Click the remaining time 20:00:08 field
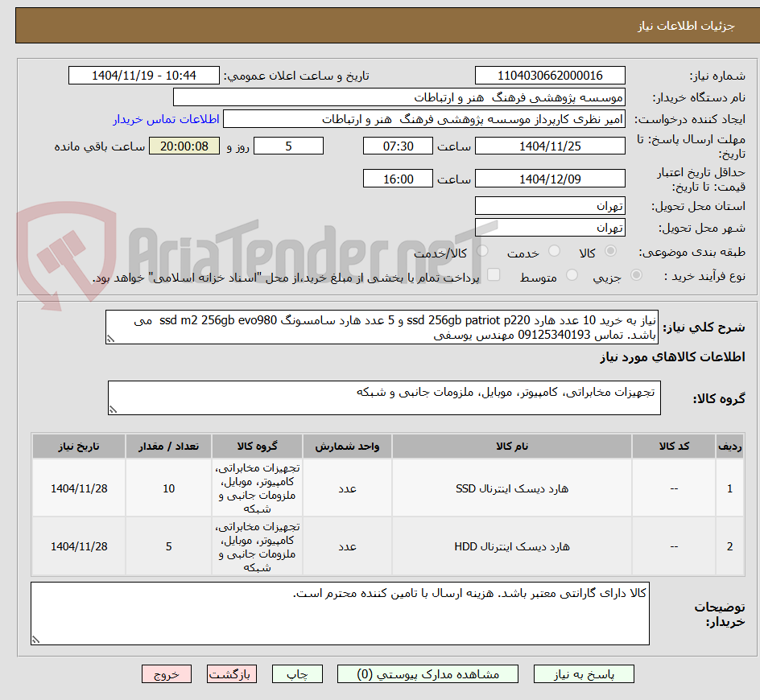The height and width of the screenshot is (700, 760). 184,146
